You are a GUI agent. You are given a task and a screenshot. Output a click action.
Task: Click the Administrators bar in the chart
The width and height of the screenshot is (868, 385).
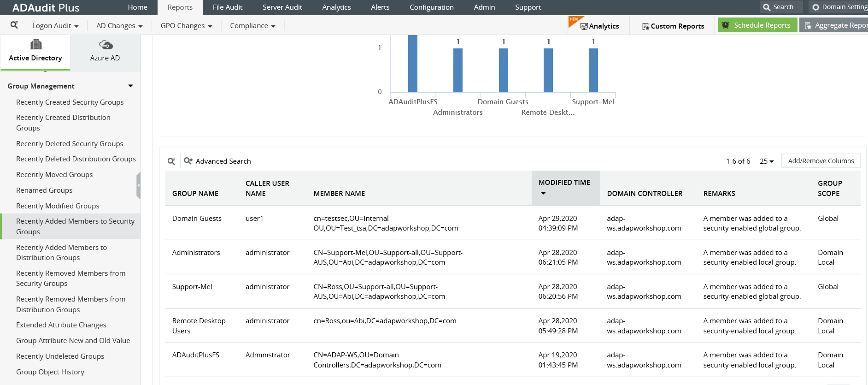click(457, 70)
